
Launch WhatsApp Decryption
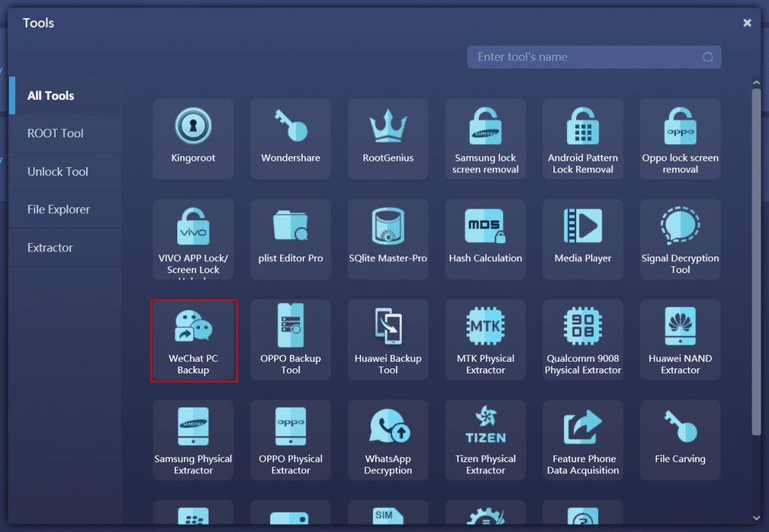[388, 440]
